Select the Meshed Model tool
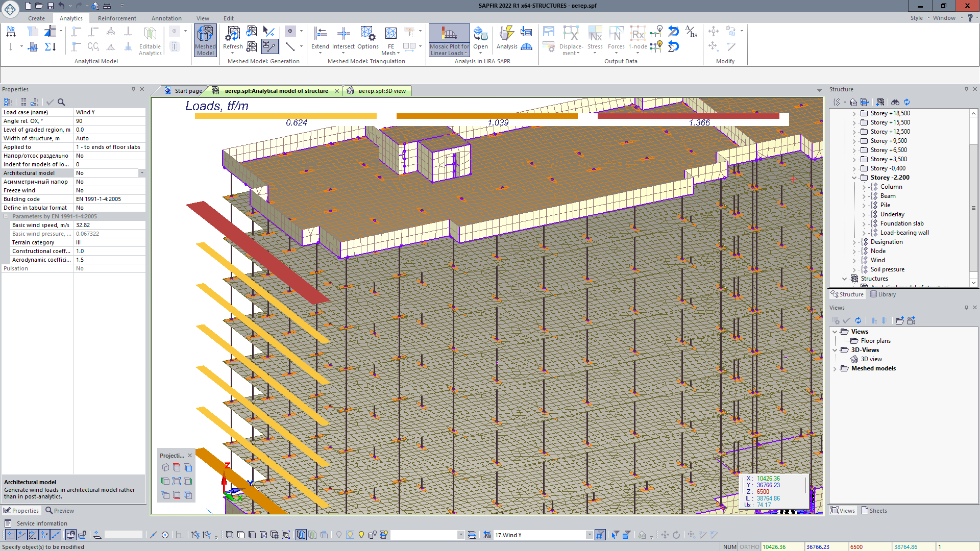Viewport: 980px width, 551px height. pos(205,40)
